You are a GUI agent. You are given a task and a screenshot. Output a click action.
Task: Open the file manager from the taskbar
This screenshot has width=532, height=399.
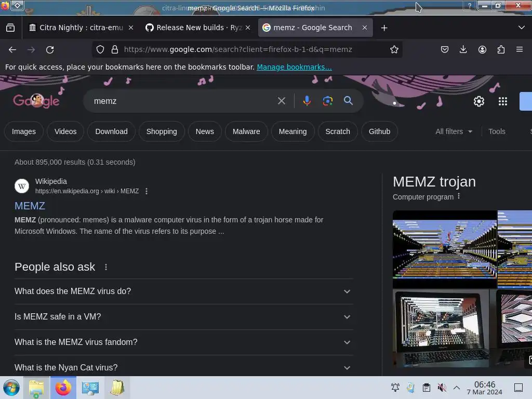pos(36,388)
